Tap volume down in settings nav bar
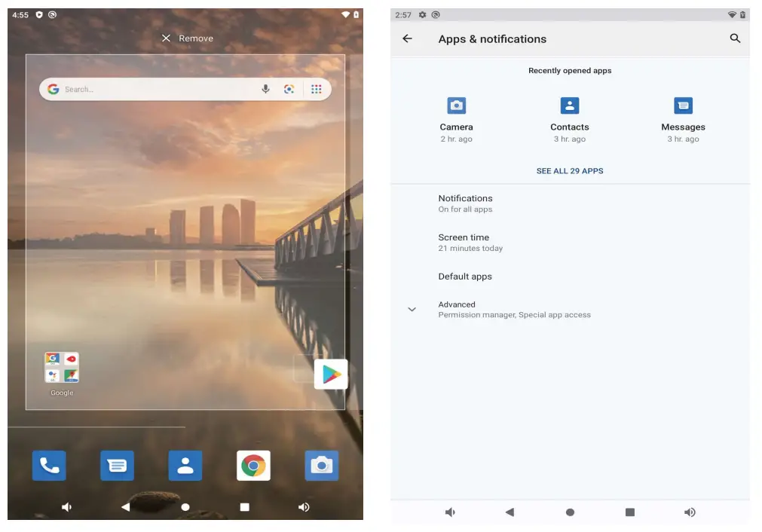Screen dimensions: 762x532 tap(450, 512)
